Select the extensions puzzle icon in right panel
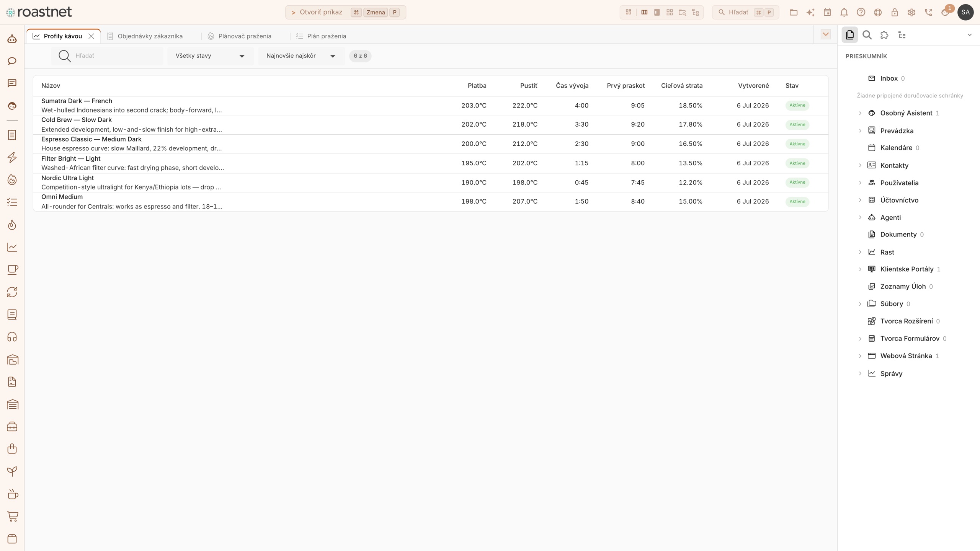Viewport: 980px width, 551px height. [884, 35]
